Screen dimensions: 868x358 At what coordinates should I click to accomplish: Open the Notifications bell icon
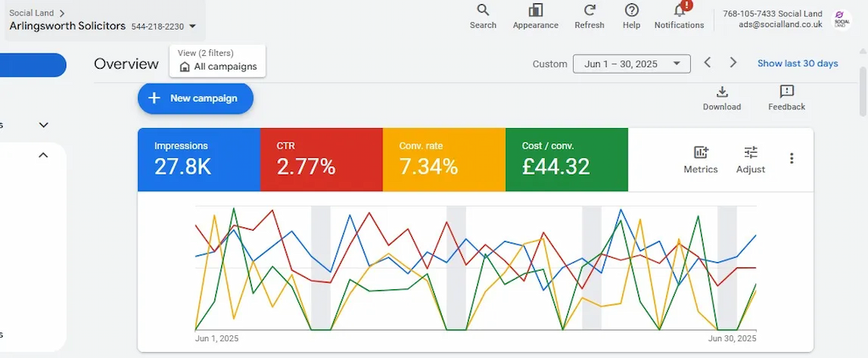tap(679, 11)
